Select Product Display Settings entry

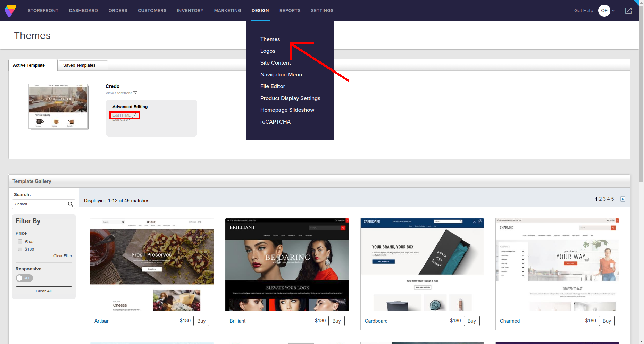point(290,98)
